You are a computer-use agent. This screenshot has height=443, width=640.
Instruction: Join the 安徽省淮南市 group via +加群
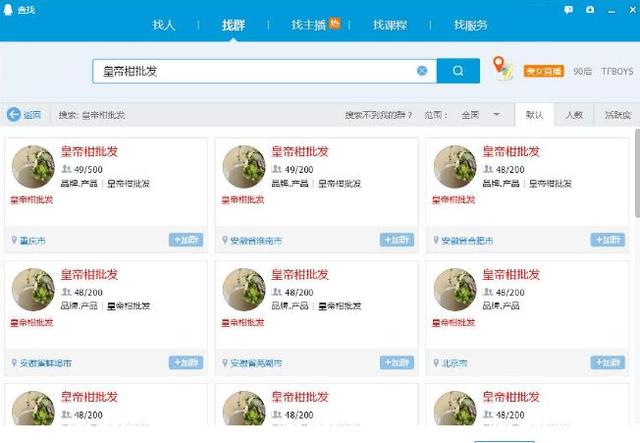pos(397,240)
